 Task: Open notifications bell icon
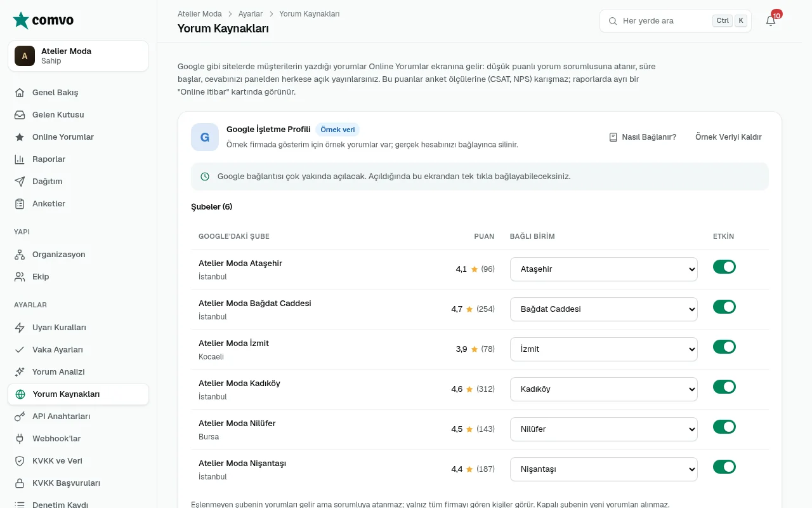tap(771, 20)
